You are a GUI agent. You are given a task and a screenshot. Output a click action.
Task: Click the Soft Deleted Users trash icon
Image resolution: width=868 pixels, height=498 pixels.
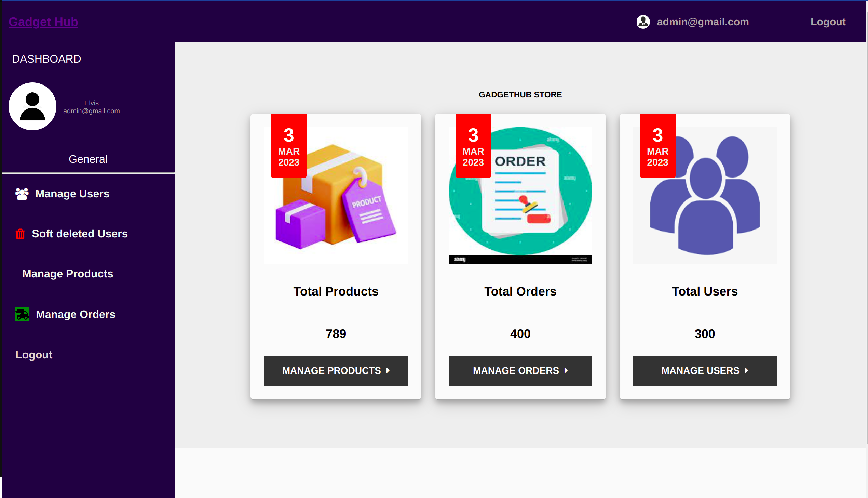(20, 234)
